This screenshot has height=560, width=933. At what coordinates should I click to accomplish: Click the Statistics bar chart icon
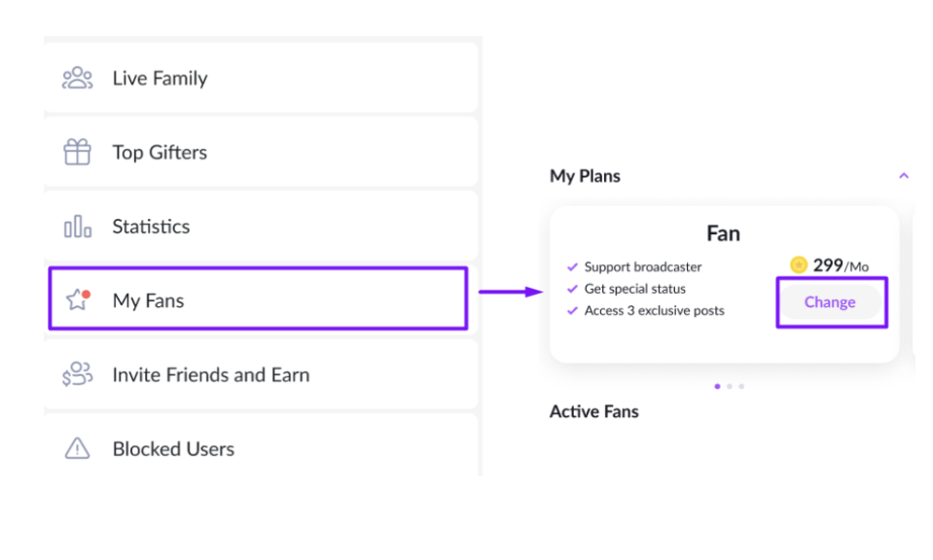(77, 227)
